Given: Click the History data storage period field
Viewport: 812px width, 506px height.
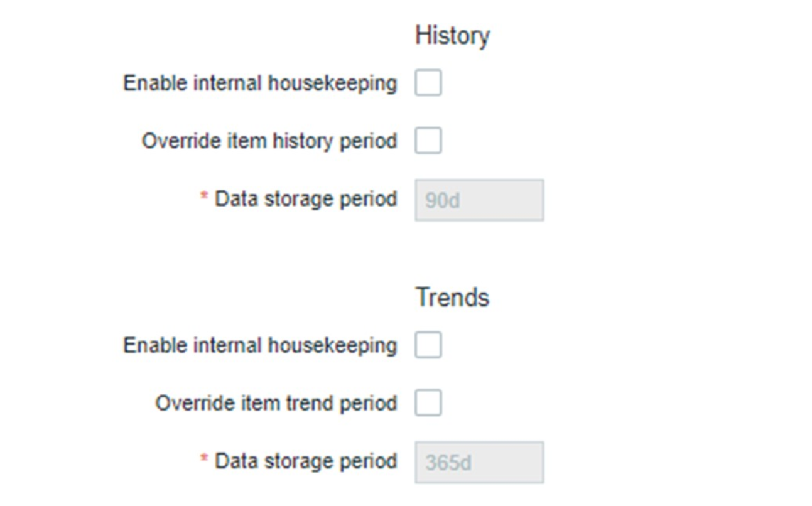Looking at the screenshot, I should pyautogui.click(x=479, y=200).
